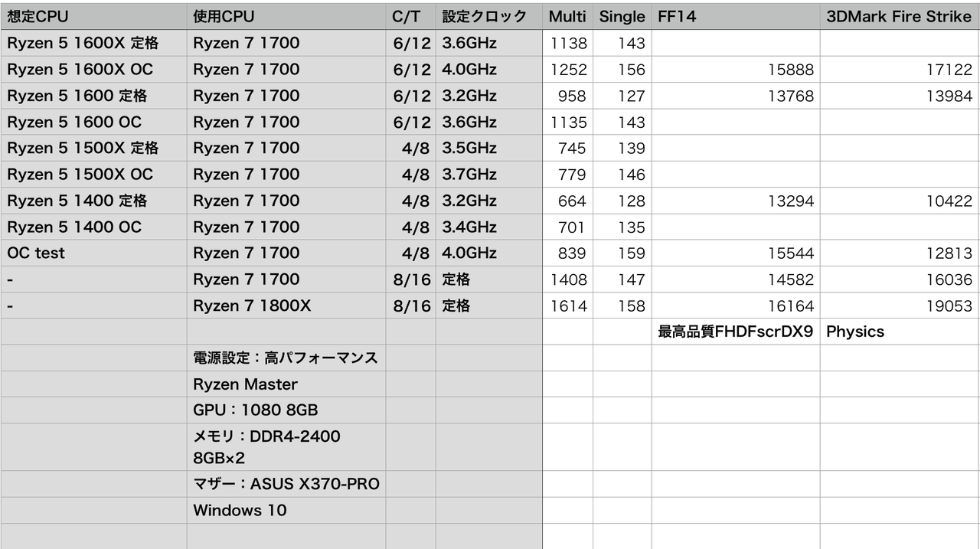Select the Ryzen Master cell

click(x=286, y=384)
